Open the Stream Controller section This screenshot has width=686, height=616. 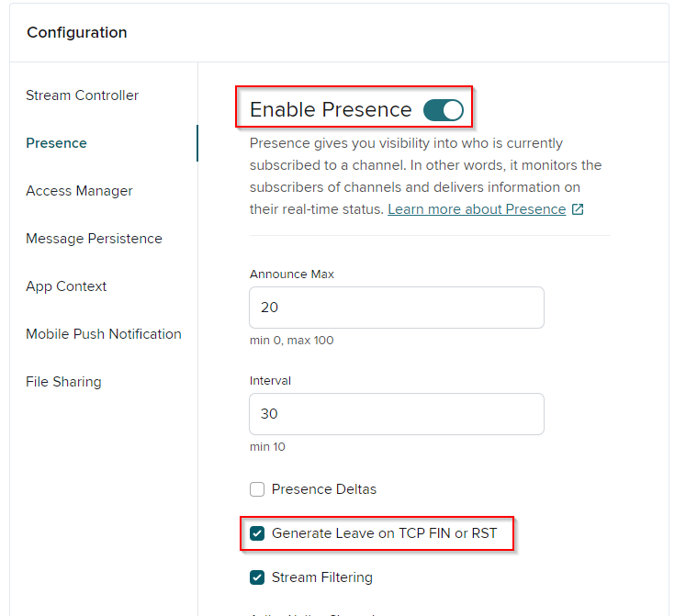tap(82, 95)
